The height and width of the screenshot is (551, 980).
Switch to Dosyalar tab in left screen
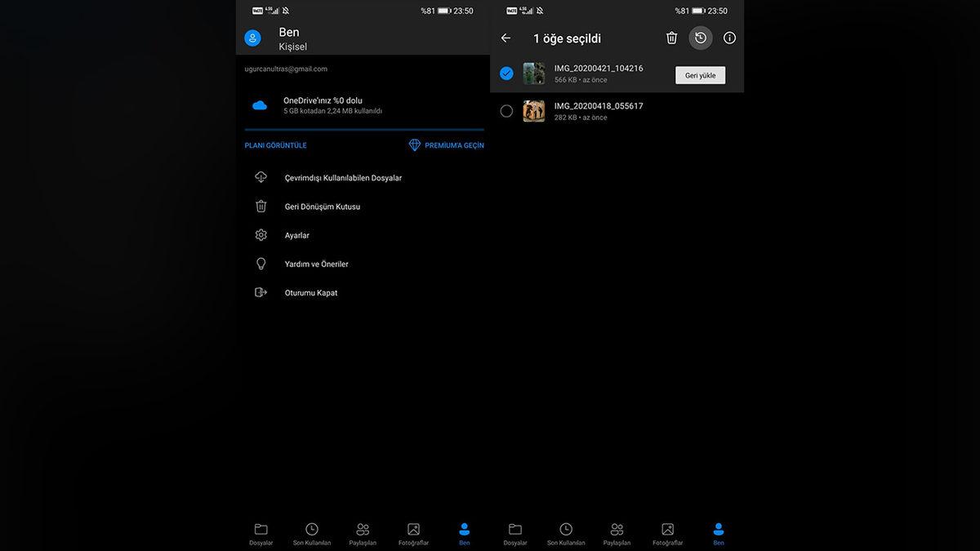(x=261, y=534)
